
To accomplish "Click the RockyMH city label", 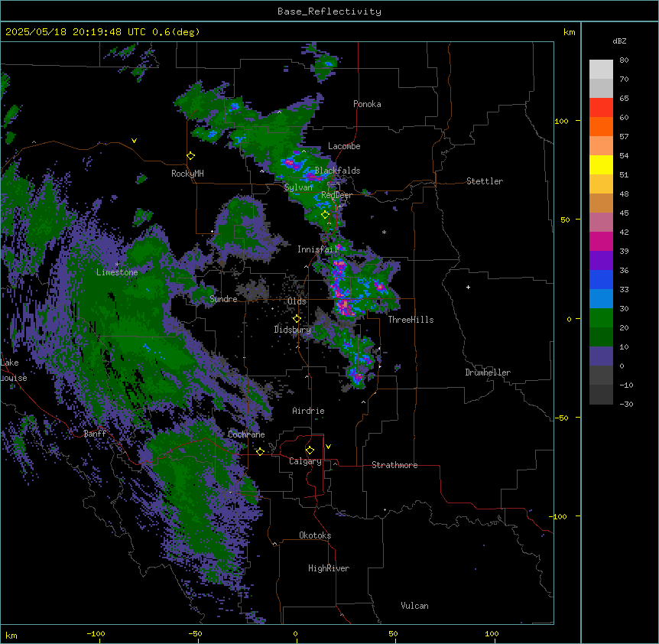I will (187, 174).
